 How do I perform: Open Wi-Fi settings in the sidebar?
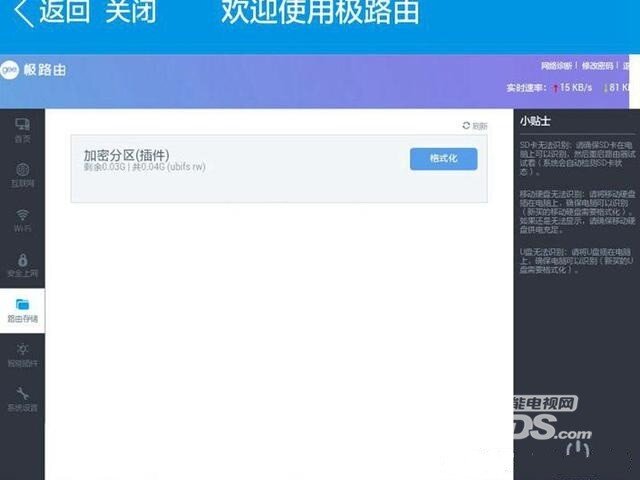coord(22,220)
